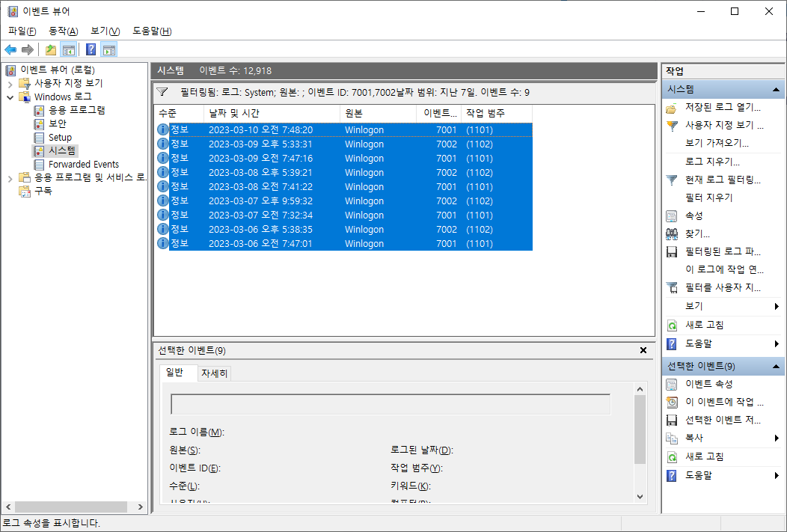787x532 pixels.
Task: Collapse the 시스템 section in the Actions pane
Action: (776, 88)
